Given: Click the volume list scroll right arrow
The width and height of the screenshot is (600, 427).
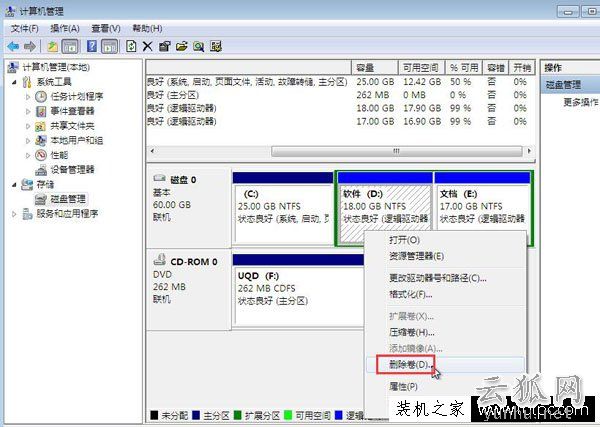Looking at the screenshot, I should coord(529,151).
